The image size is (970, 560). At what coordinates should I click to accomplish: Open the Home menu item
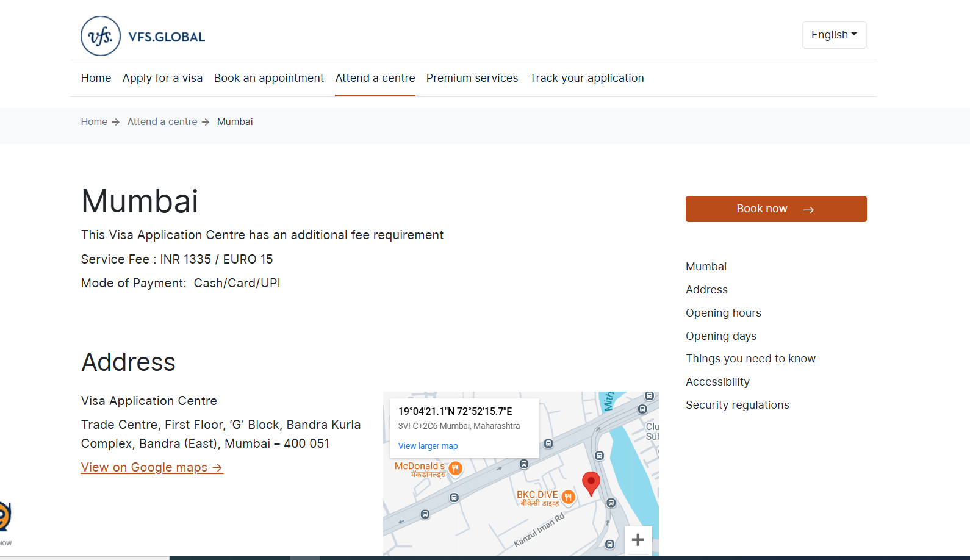tap(96, 78)
